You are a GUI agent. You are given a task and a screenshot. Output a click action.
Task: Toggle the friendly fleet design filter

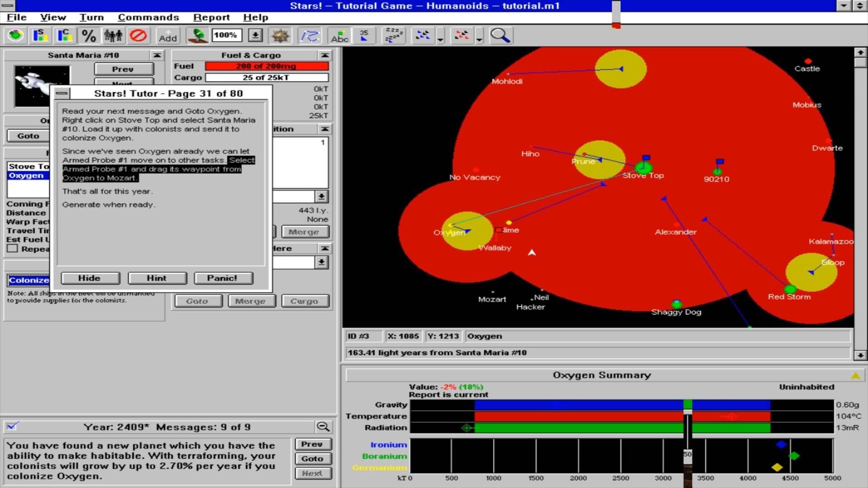coord(423,35)
